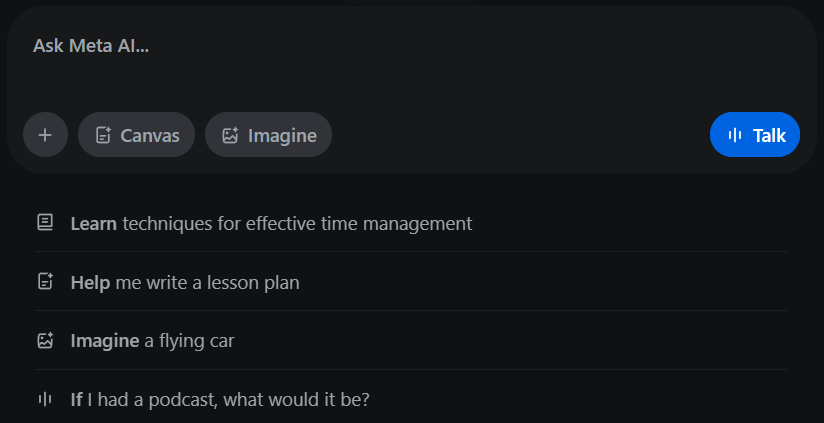Click the Canvas document icon

102,135
